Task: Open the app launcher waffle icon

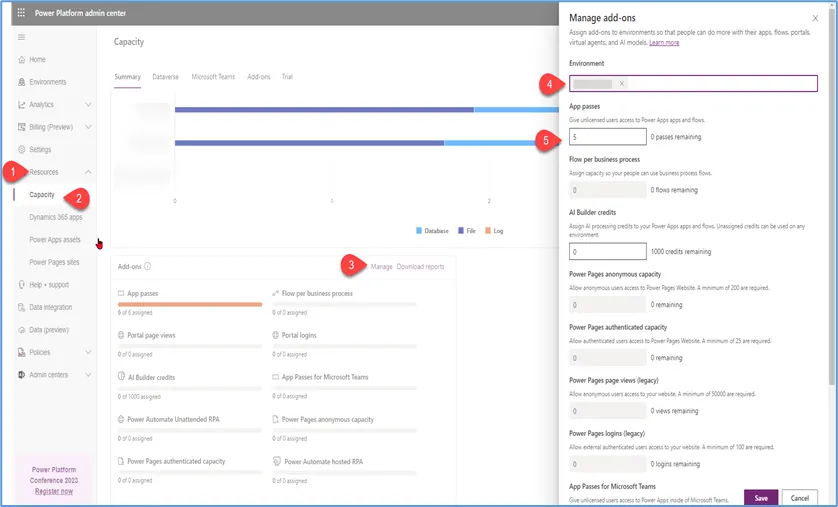Action: click(x=21, y=13)
